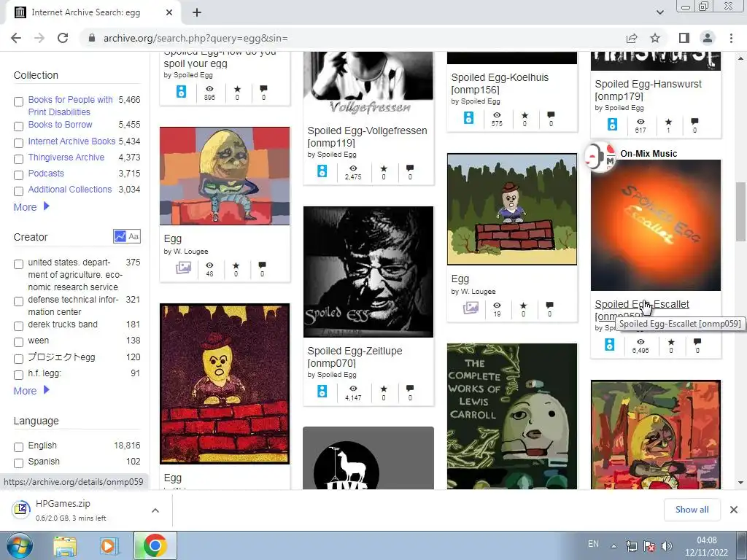
Task: Click the image media icon on Egg card with 48 views
Action: coord(183,268)
